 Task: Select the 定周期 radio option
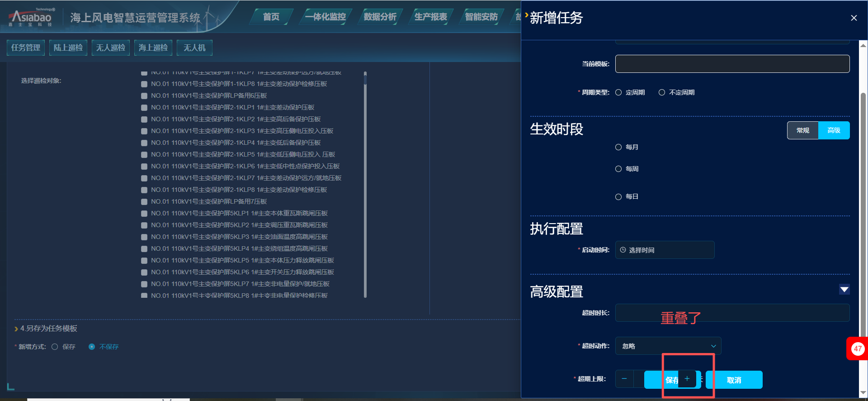[618, 92]
